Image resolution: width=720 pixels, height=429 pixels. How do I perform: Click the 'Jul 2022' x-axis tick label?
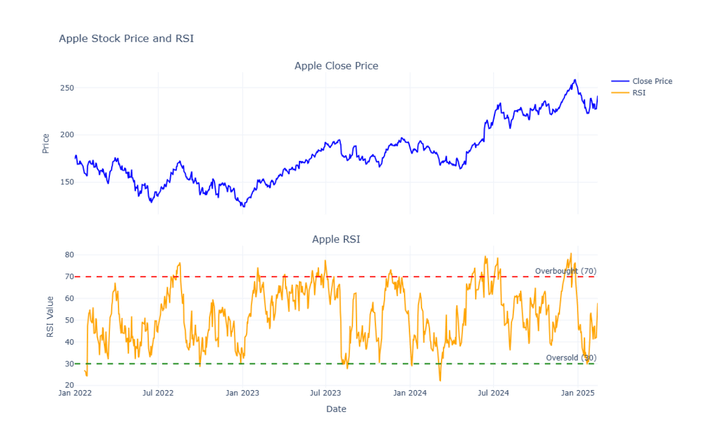pyautogui.click(x=158, y=393)
